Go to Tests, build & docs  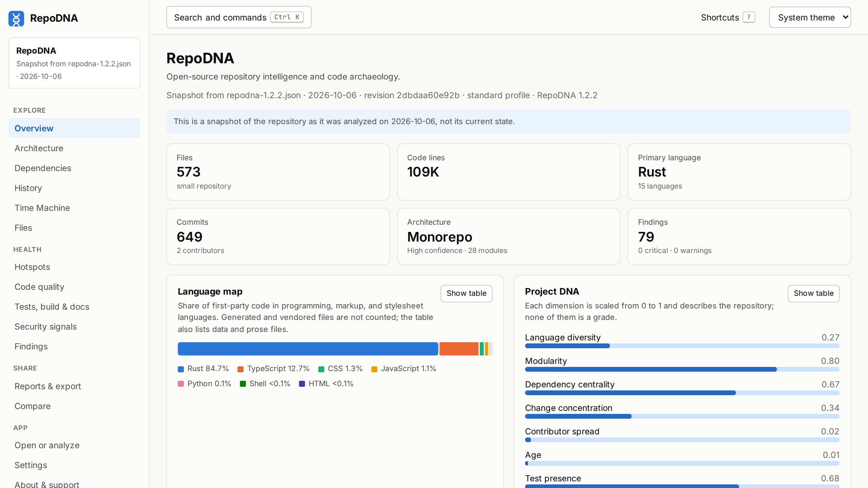(74, 306)
